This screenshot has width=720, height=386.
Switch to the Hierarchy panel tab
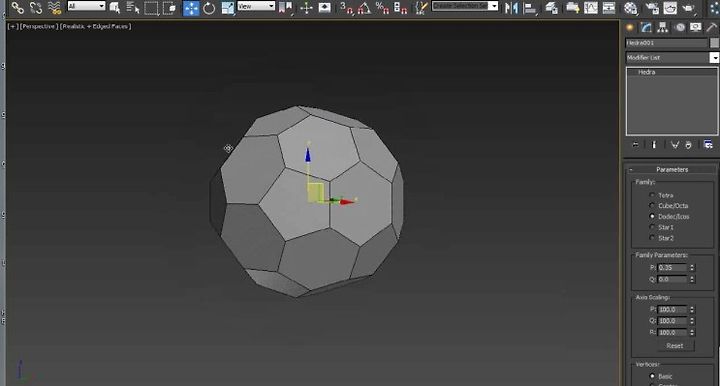tap(663, 28)
